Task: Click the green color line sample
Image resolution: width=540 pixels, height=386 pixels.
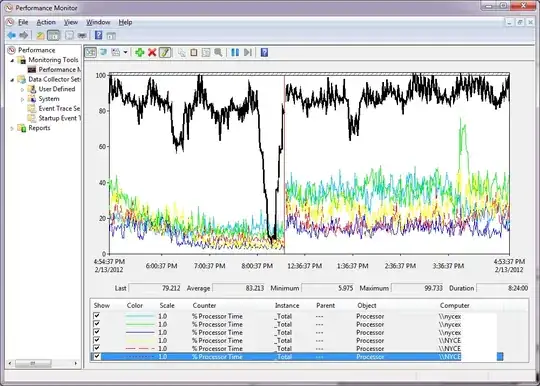Action: 140,324
